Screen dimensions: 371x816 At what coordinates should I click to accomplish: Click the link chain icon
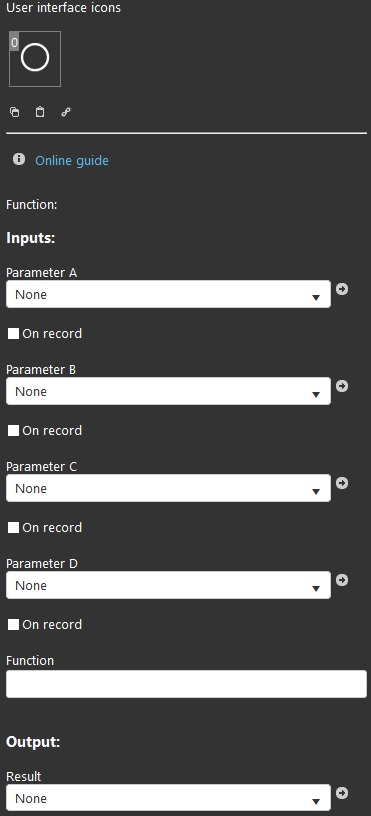click(x=66, y=112)
